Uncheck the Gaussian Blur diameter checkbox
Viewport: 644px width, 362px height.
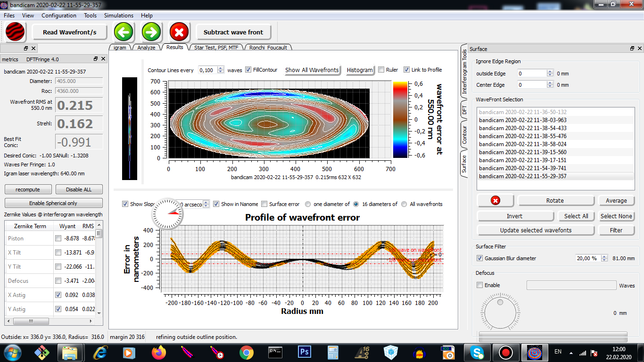479,258
